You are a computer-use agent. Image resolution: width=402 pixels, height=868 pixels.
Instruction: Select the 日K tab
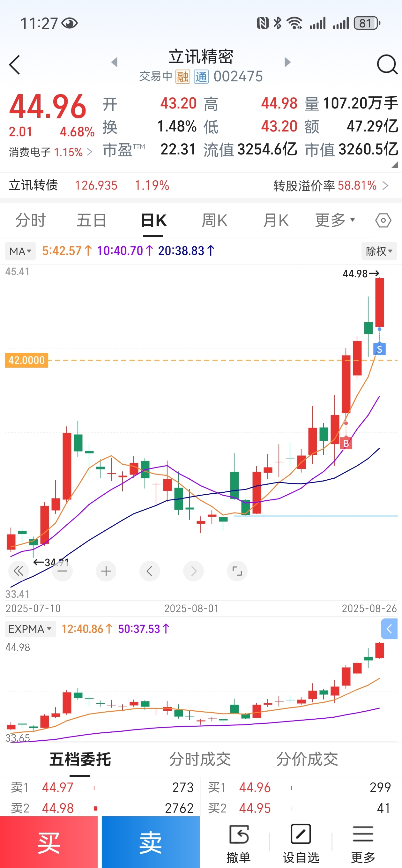[153, 221]
